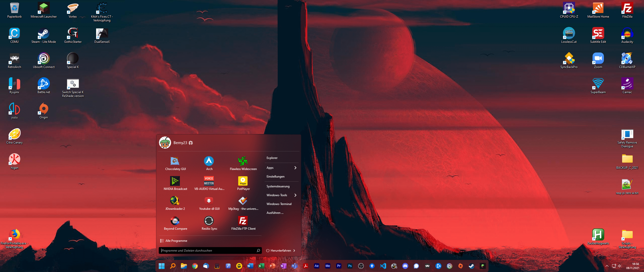Show Alle Programme list
644x272 pixels.
pos(174,241)
